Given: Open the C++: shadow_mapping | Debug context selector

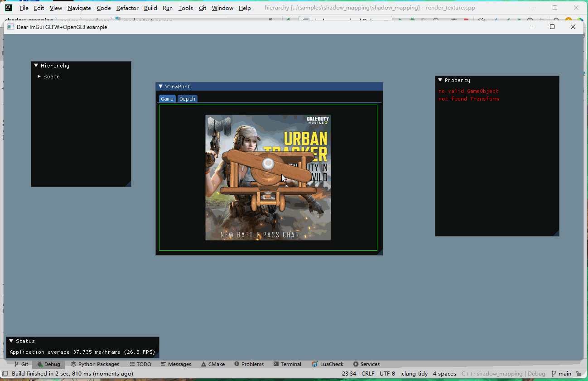Looking at the screenshot, I should click(x=503, y=374).
